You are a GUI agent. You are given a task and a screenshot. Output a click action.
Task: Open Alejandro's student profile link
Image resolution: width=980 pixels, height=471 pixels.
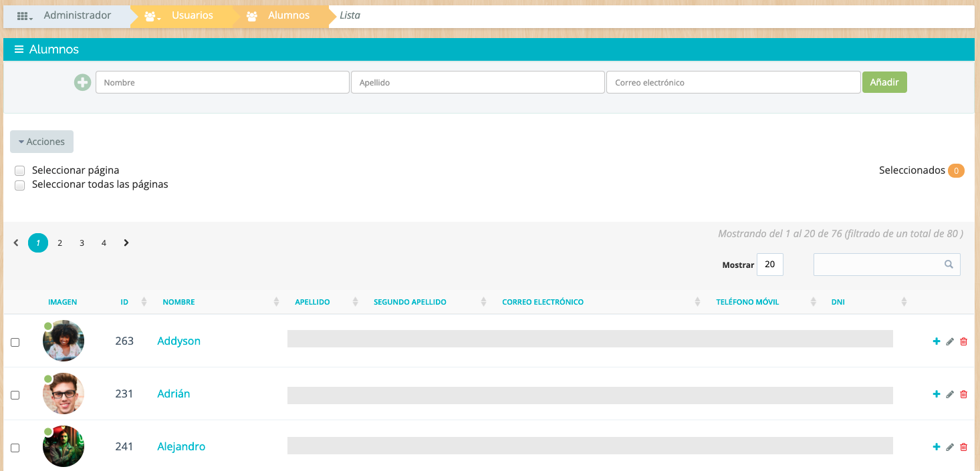coord(181,446)
